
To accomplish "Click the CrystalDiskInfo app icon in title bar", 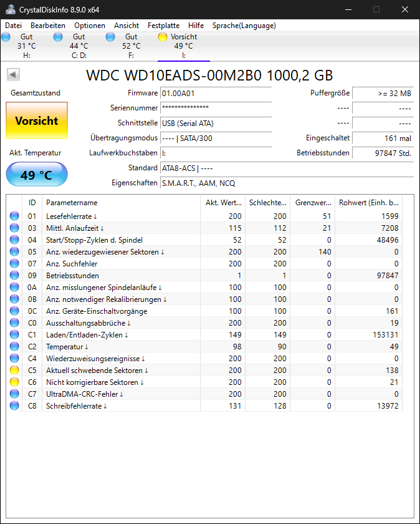I will pos(10,9).
